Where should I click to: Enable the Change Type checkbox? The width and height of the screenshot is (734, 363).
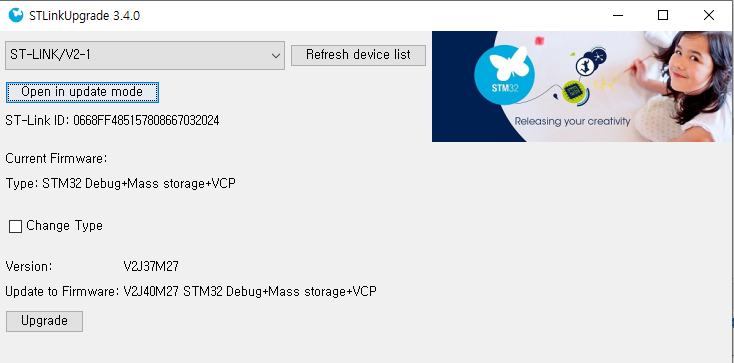pyautogui.click(x=15, y=227)
